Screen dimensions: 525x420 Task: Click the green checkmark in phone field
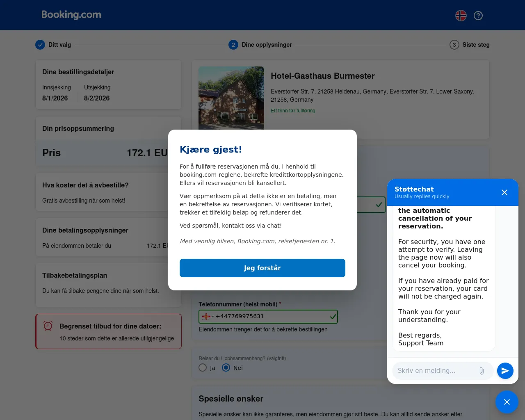[x=333, y=316]
